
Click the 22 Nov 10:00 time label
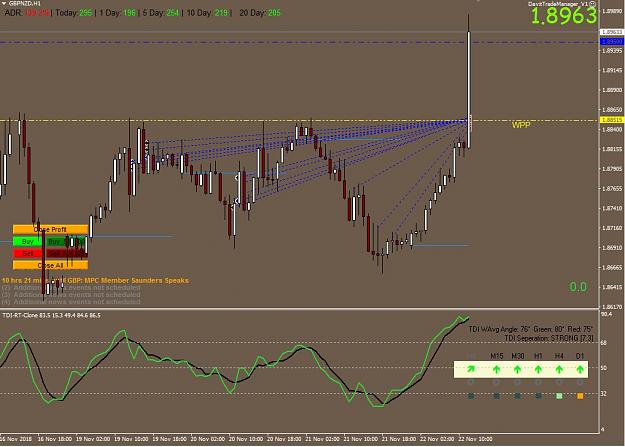pyautogui.click(x=476, y=439)
